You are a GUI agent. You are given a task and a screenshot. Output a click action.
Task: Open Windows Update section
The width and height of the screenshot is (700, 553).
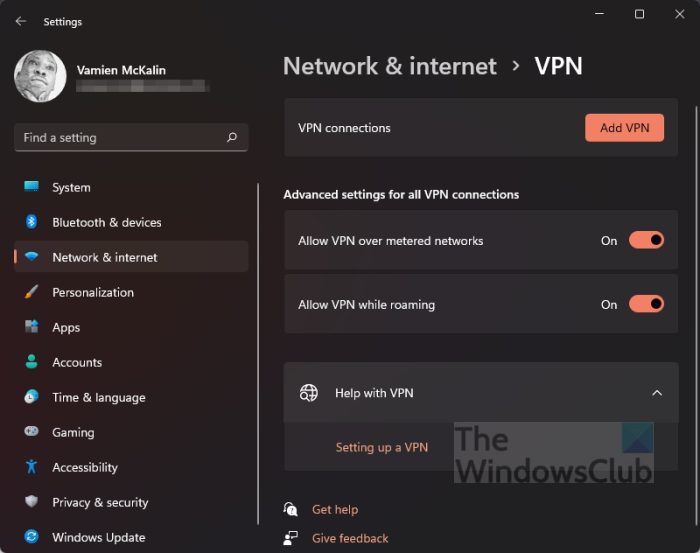coord(100,537)
